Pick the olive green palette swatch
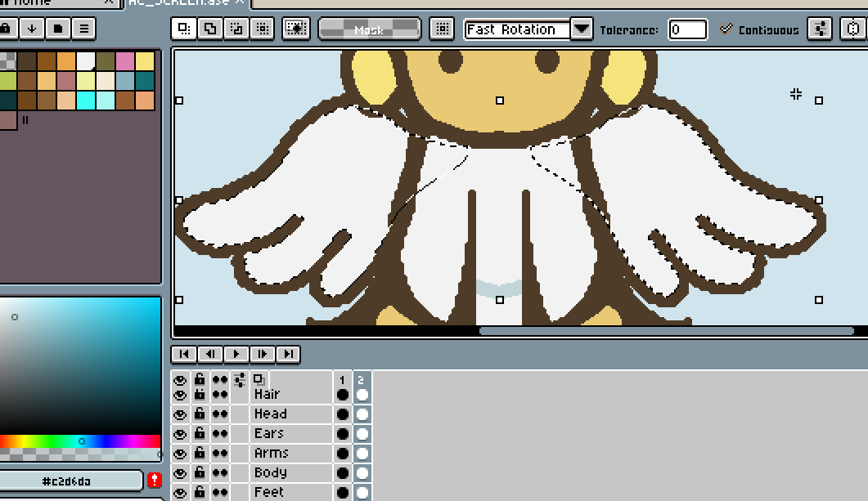 106,60
